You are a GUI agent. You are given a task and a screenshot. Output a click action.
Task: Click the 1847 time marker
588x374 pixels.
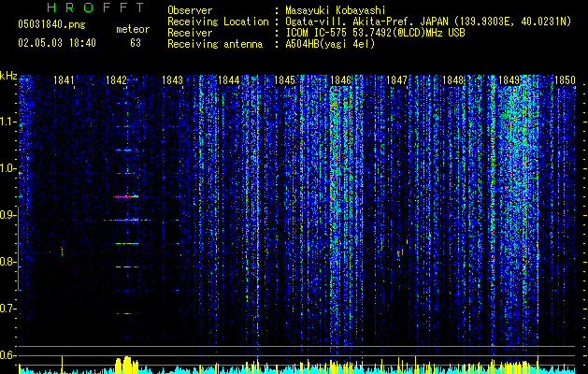coord(396,79)
